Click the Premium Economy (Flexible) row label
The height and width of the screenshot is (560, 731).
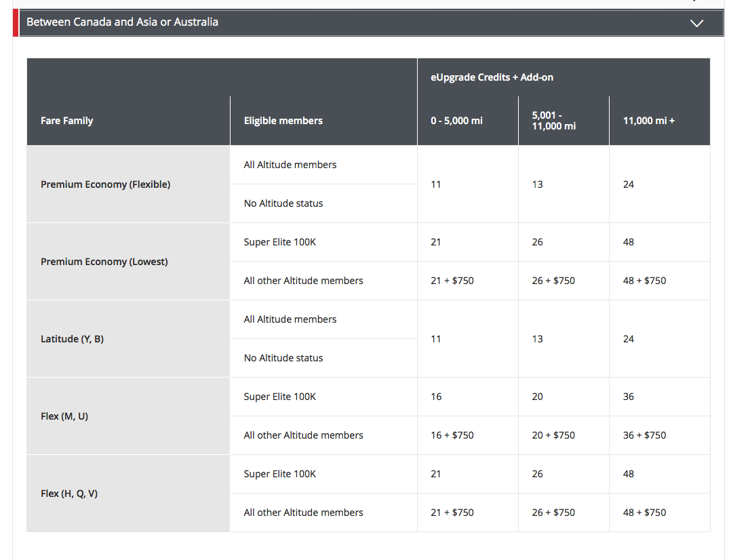pos(105,184)
